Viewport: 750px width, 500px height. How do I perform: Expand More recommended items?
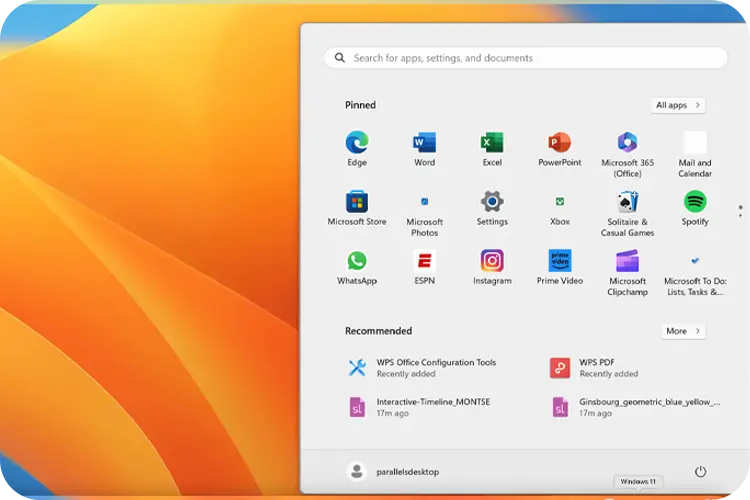[x=683, y=331]
